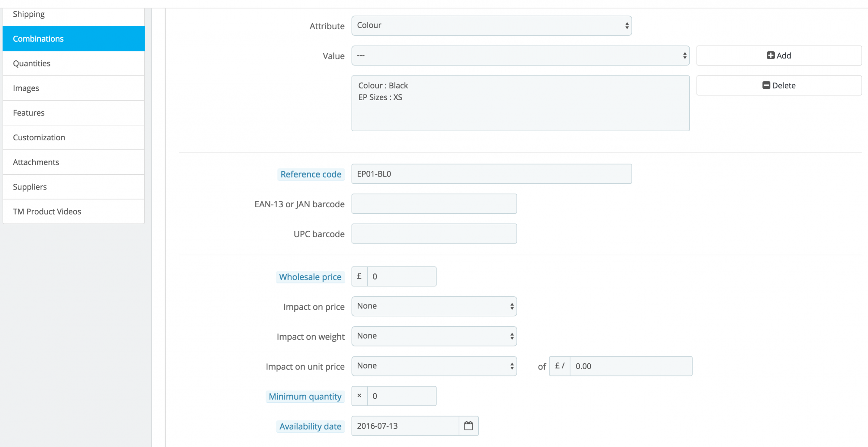Viewport: 868px width, 447px height.
Task: Open the Impact on unit price dropdown
Action: click(434, 366)
